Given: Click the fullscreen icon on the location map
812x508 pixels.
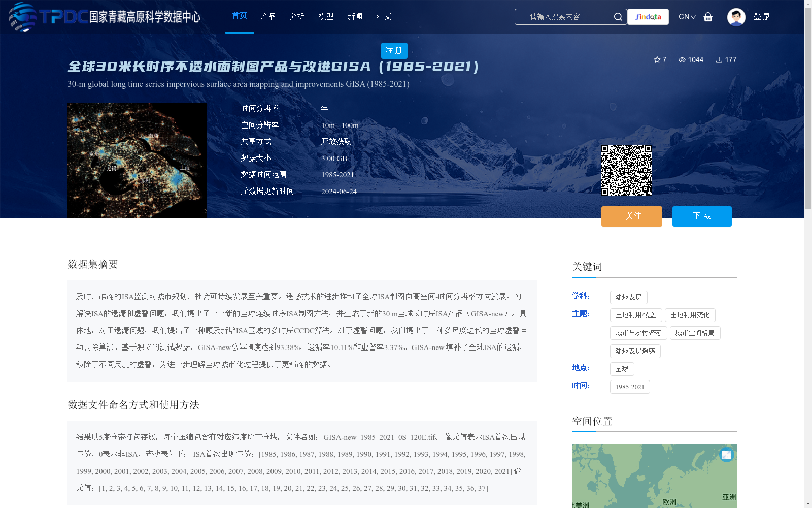Looking at the screenshot, I should pos(726,455).
